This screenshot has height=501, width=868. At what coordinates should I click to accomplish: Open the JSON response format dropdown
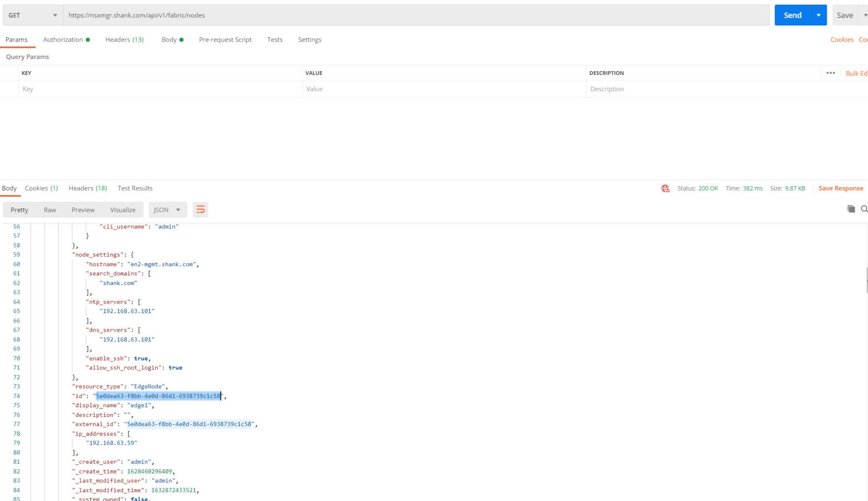167,209
